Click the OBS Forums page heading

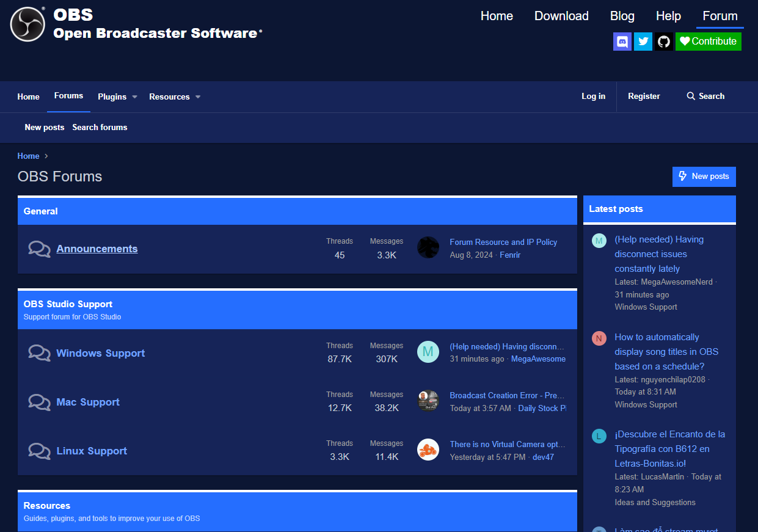pyautogui.click(x=60, y=177)
